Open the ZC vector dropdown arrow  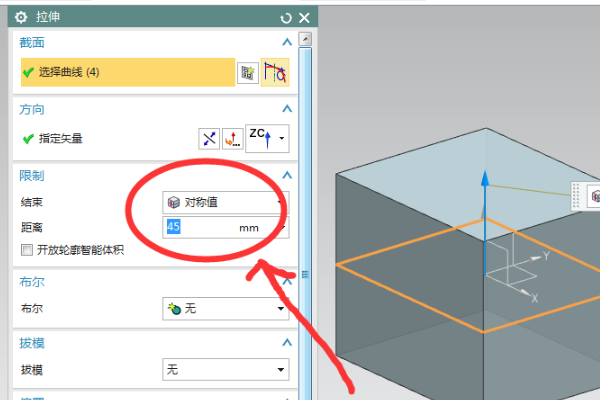[282, 138]
